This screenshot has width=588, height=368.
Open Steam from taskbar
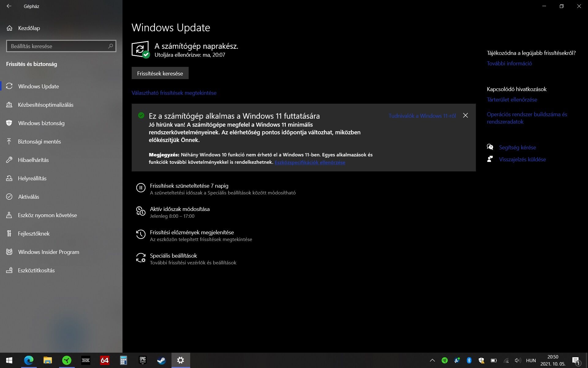pyautogui.click(x=161, y=360)
